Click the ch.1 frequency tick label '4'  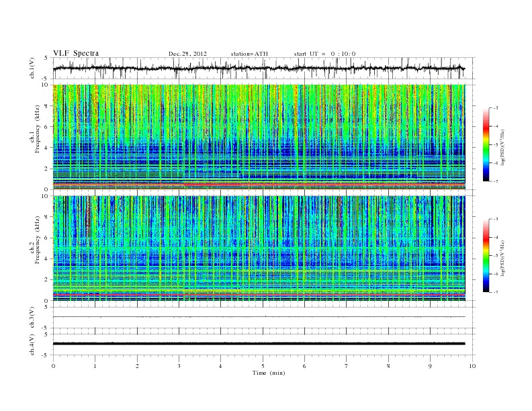coord(46,148)
